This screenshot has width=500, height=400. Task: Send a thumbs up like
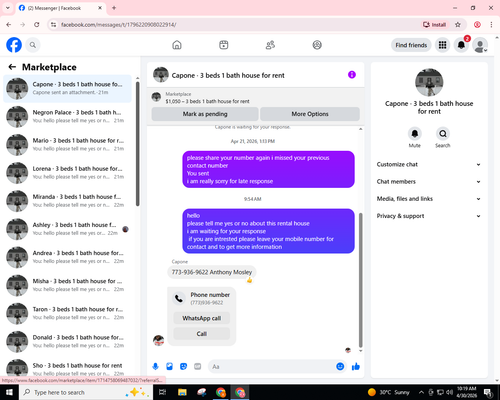pyautogui.click(x=356, y=367)
